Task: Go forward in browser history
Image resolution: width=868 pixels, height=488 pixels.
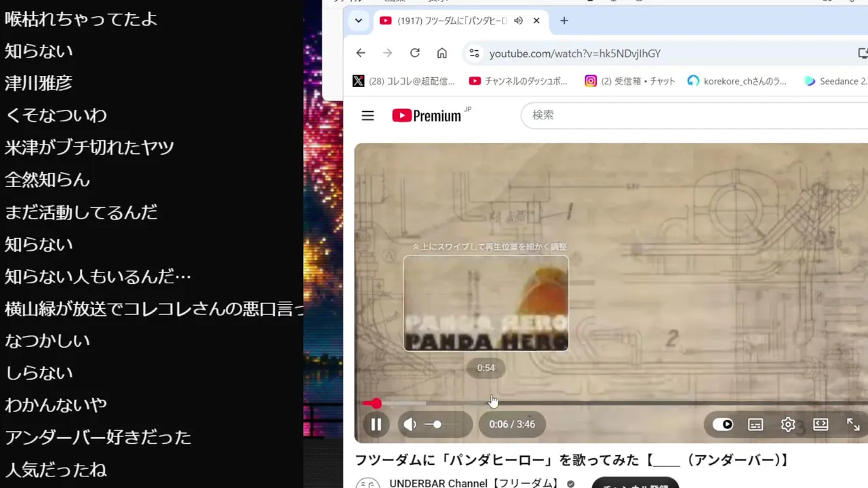Action: [x=388, y=54]
